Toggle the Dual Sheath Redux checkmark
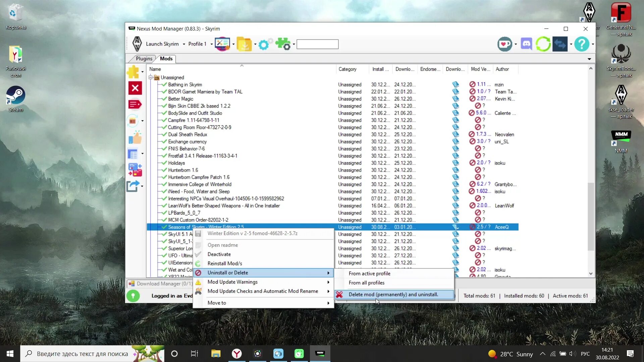The image size is (644, 362). tap(164, 134)
